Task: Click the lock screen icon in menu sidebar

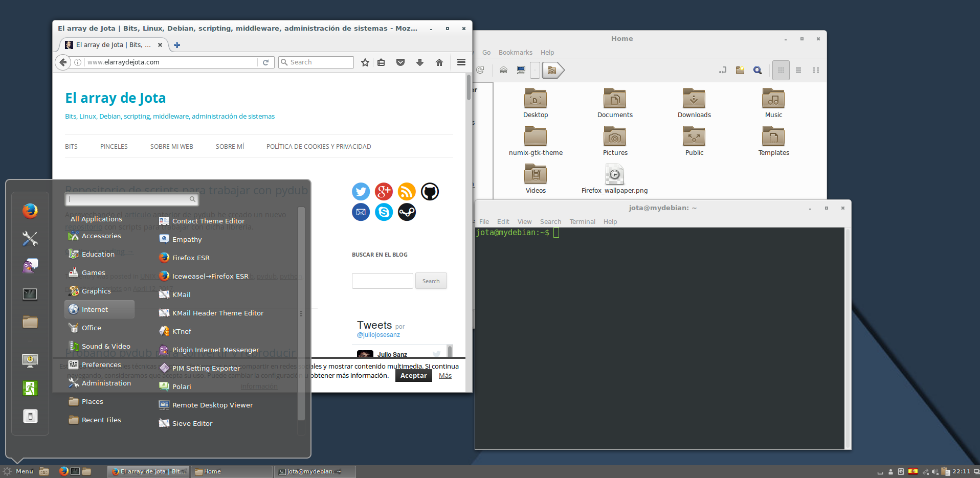Action: 30,360
